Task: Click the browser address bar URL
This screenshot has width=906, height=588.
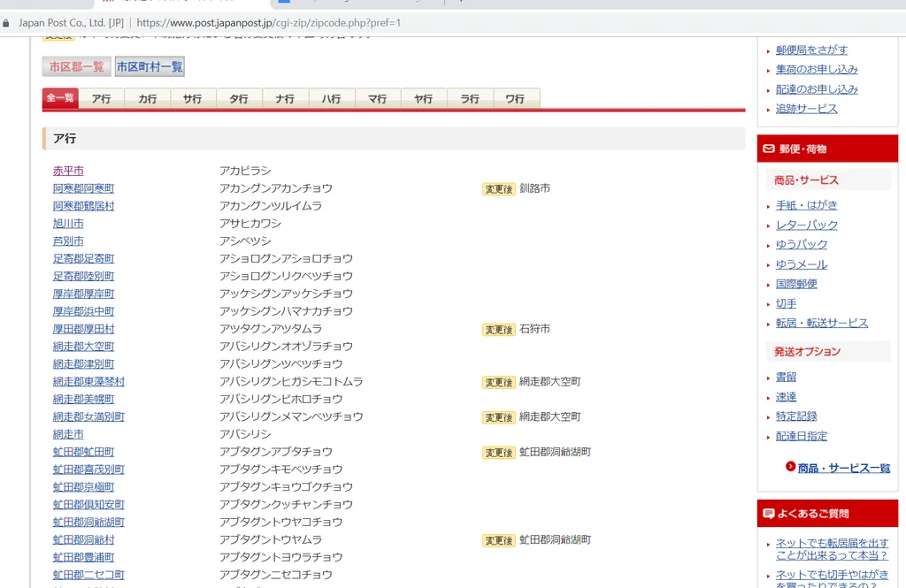Action: click(269, 23)
